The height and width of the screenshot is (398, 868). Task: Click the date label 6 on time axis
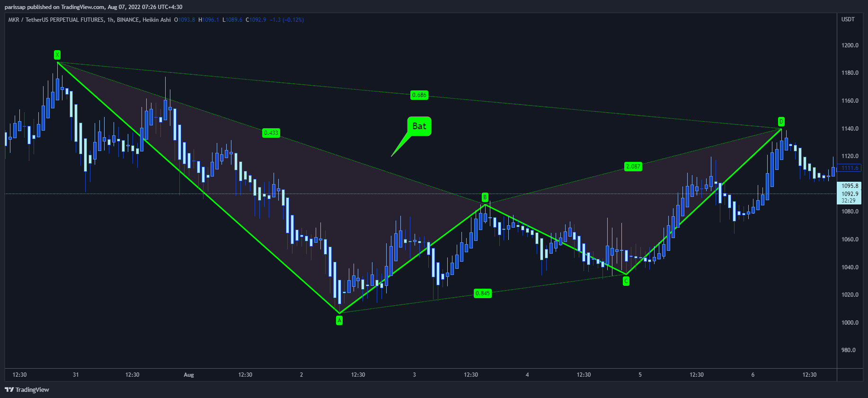(753, 375)
